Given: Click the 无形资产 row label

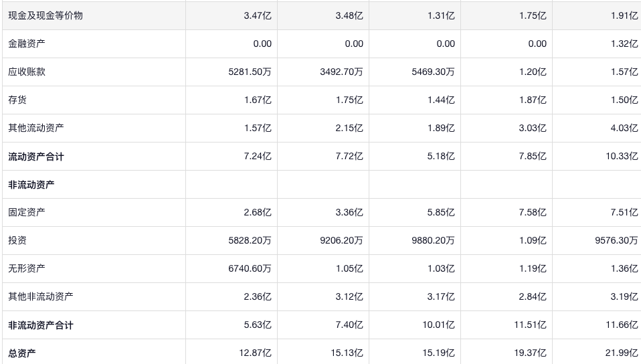Looking at the screenshot, I should pyautogui.click(x=27, y=268).
